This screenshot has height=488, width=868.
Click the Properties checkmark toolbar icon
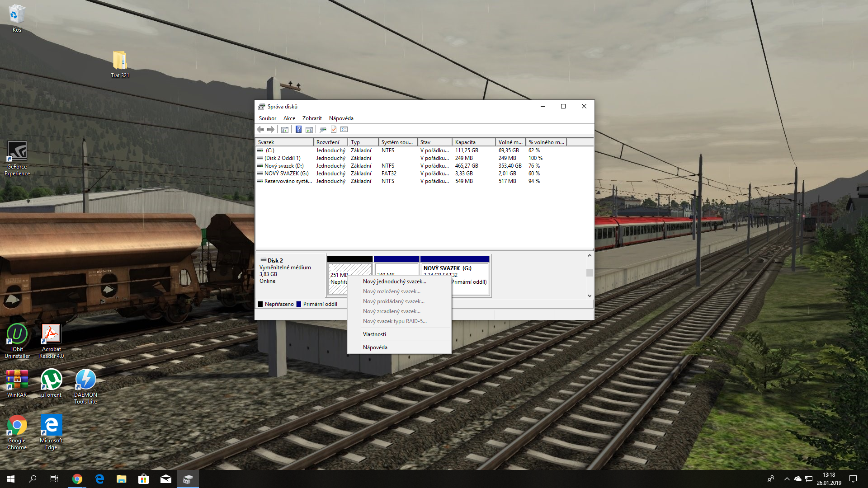pos(334,130)
